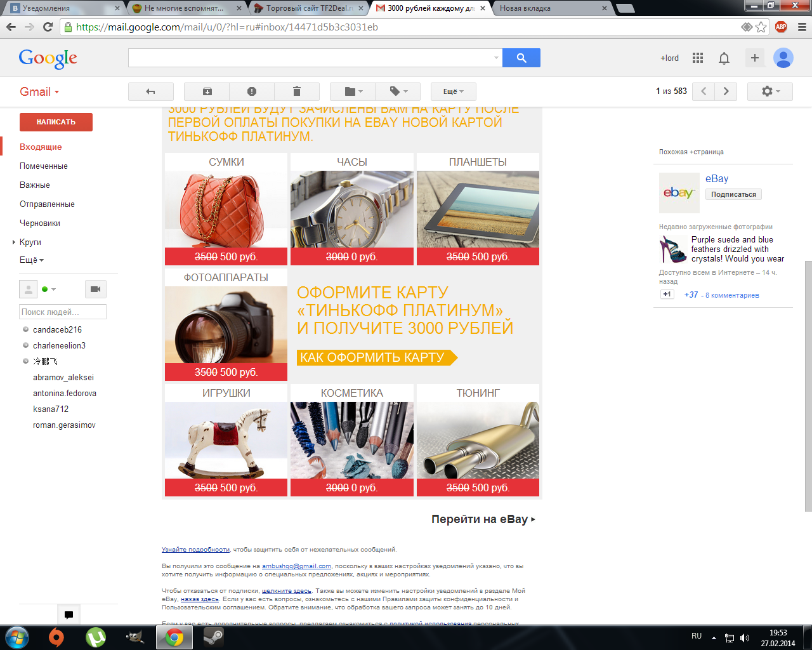Open the 8 комментариев link
This screenshot has height=650, width=812.
pos(732,295)
